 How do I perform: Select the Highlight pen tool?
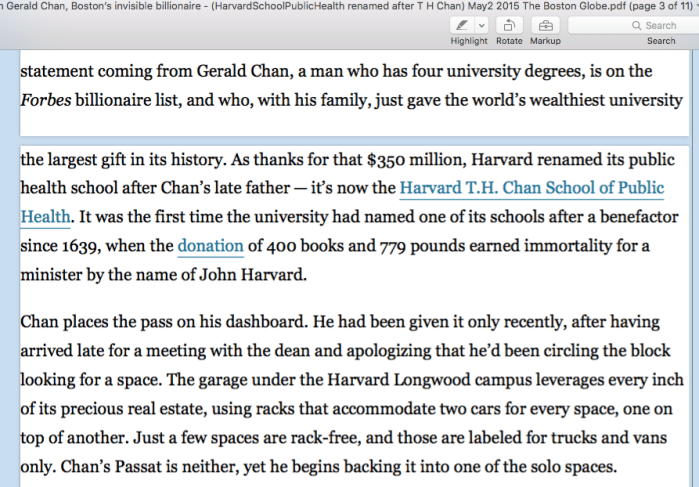(x=462, y=25)
